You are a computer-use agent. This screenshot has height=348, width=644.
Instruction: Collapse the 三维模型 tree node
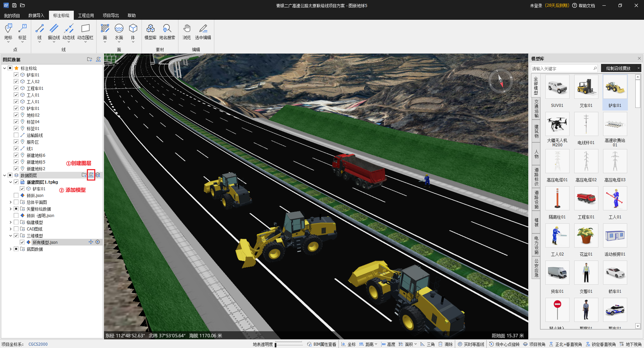[x=11, y=236]
